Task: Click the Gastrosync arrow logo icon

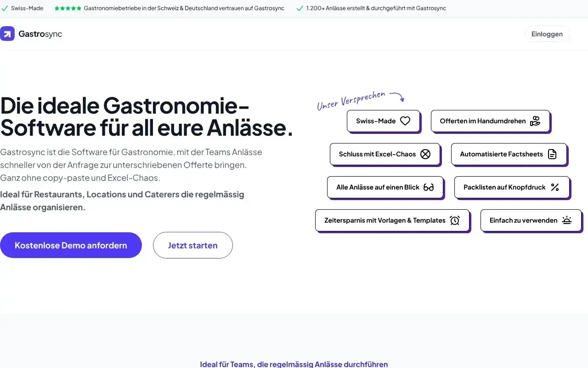Action: [7, 34]
